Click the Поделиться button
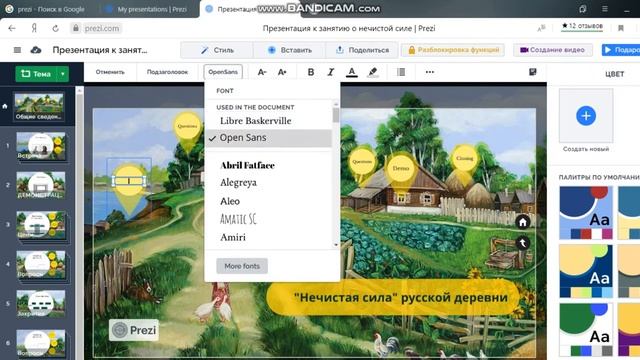The height and width of the screenshot is (360, 640). (362, 50)
